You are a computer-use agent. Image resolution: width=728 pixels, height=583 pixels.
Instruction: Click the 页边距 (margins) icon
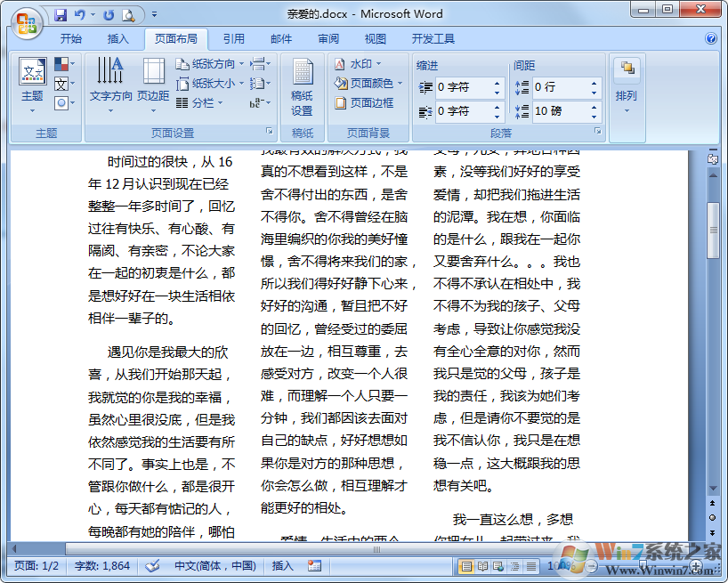(153, 80)
